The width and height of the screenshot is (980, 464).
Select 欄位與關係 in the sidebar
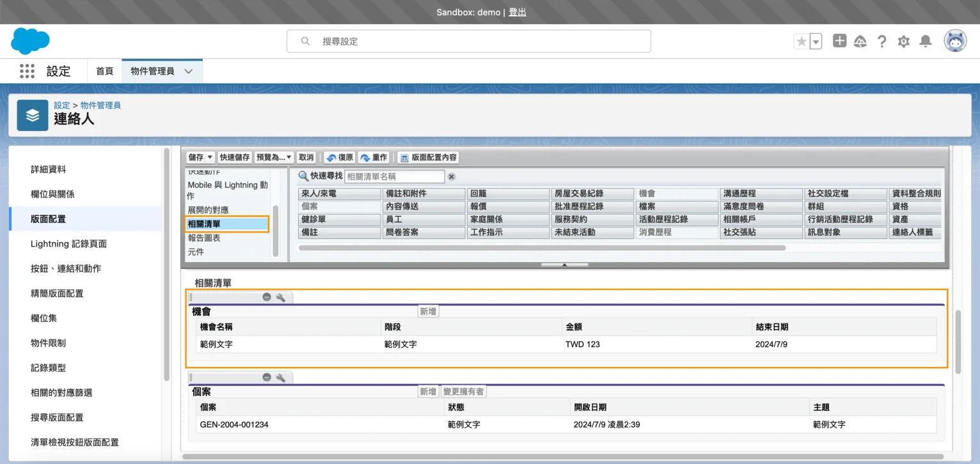tap(52, 194)
